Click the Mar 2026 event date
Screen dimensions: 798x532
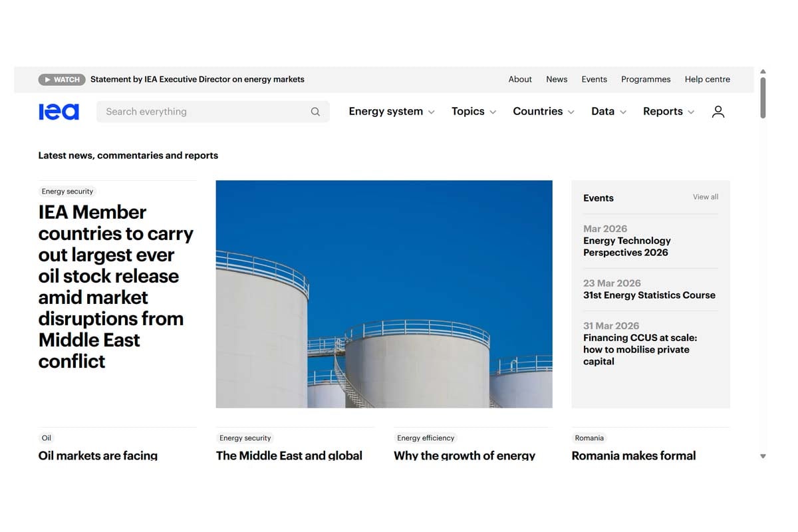[605, 229]
